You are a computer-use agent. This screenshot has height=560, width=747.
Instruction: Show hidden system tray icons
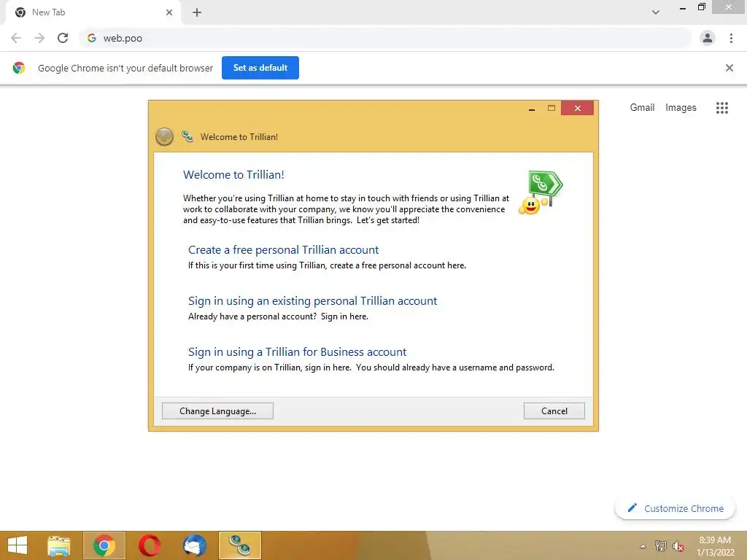(643, 546)
